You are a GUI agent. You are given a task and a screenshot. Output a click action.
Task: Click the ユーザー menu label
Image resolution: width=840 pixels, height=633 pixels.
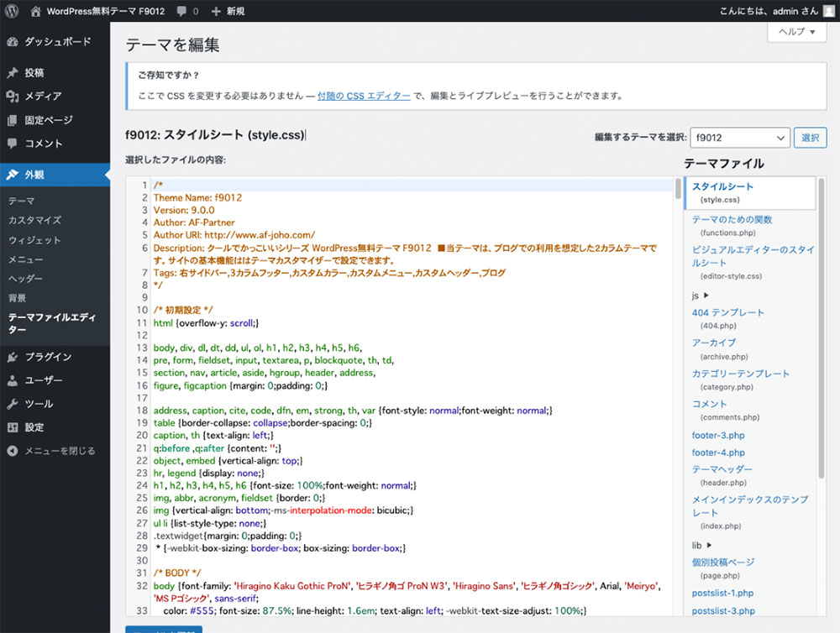44,380
